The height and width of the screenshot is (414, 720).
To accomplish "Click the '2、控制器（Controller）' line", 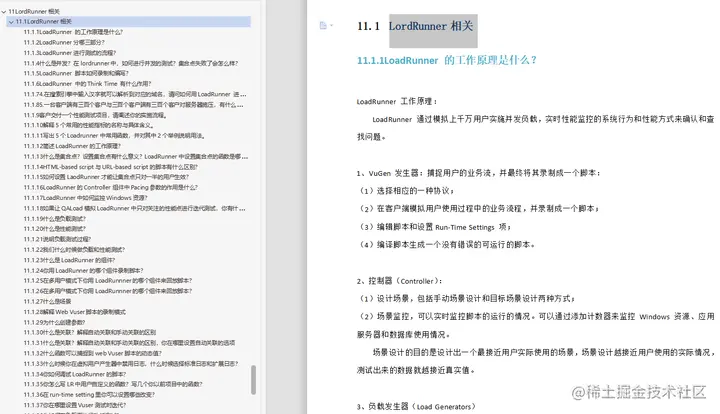I will click(400, 281).
